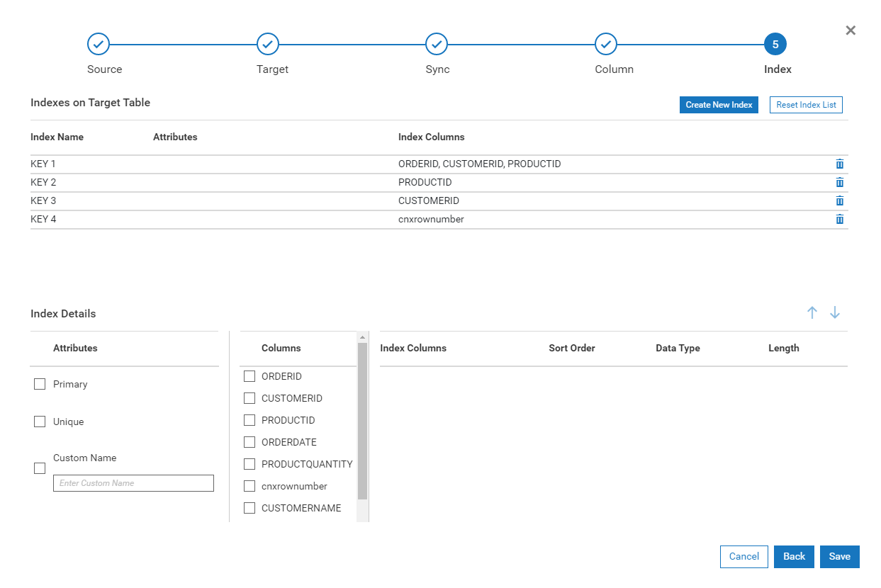Viewport: 881px width, 588px height.
Task: Click the Index Columns header in top table
Action: (432, 137)
